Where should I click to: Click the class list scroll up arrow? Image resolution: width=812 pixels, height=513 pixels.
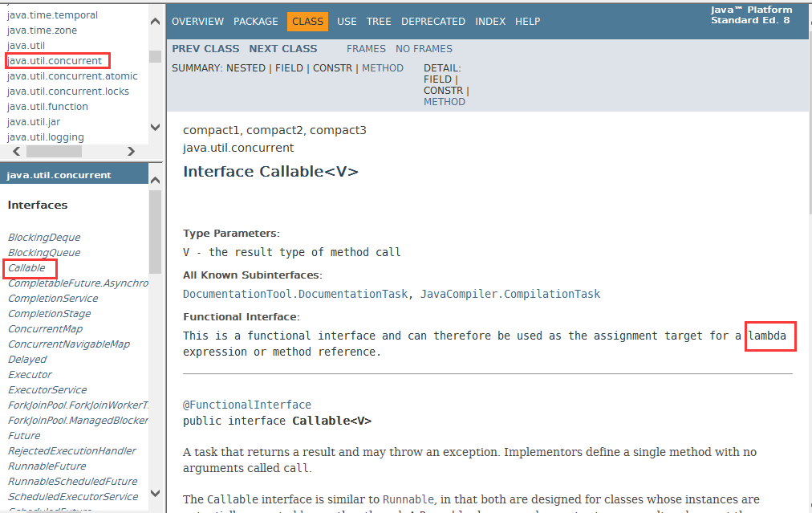[155, 181]
